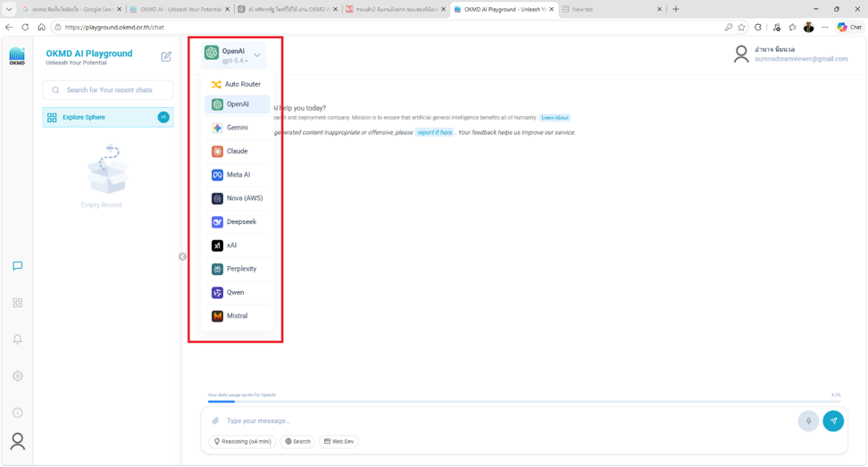
Task: Send message with paper plane button
Action: (x=833, y=421)
